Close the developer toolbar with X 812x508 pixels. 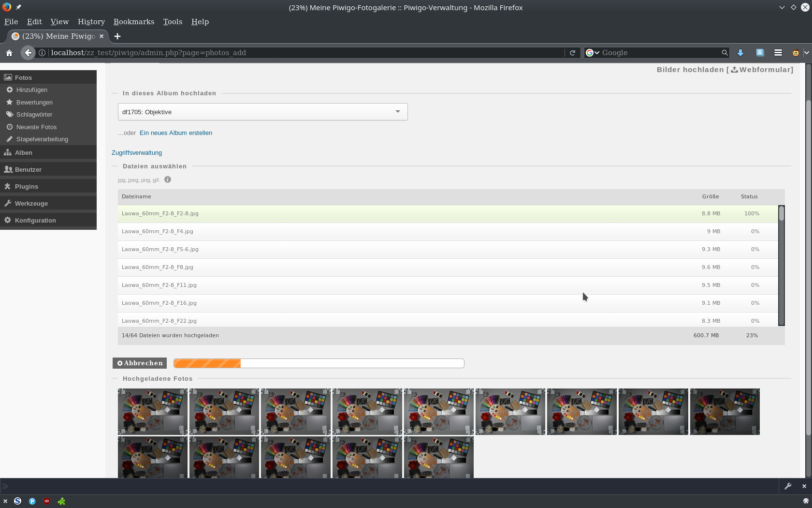[x=804, y=486]
